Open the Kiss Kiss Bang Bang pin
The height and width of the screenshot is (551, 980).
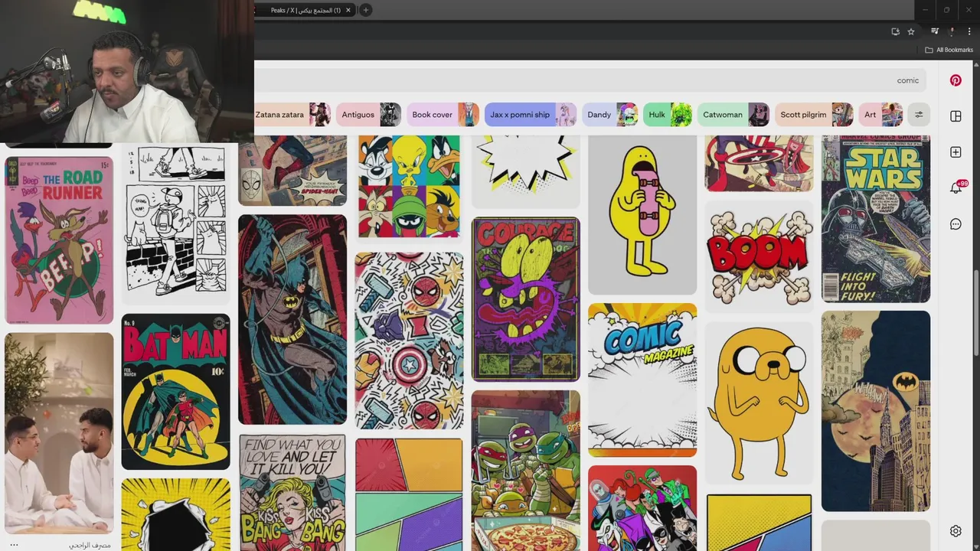(292, 493)
